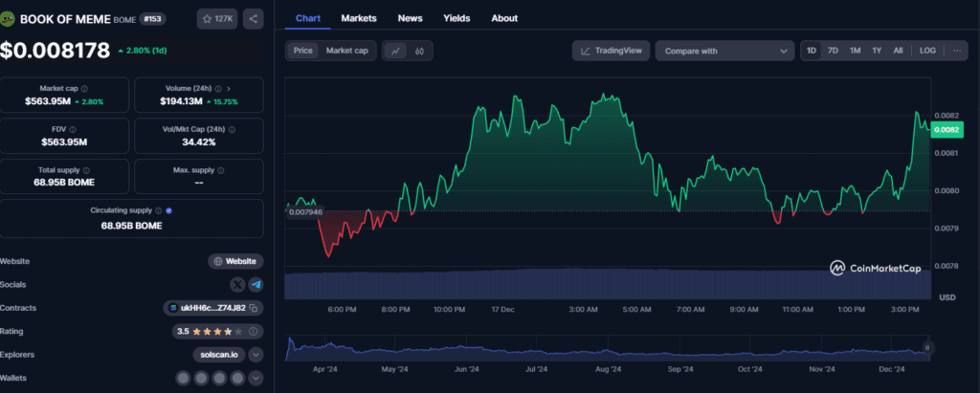The height and width of the screenshot is (393, 980).
Task: Copy the contract address icon
Action: [253, 308]
